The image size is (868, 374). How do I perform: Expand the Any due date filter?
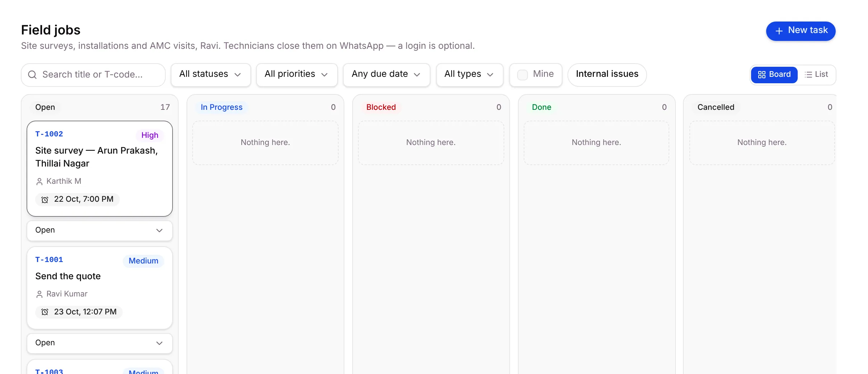(387, 75)
